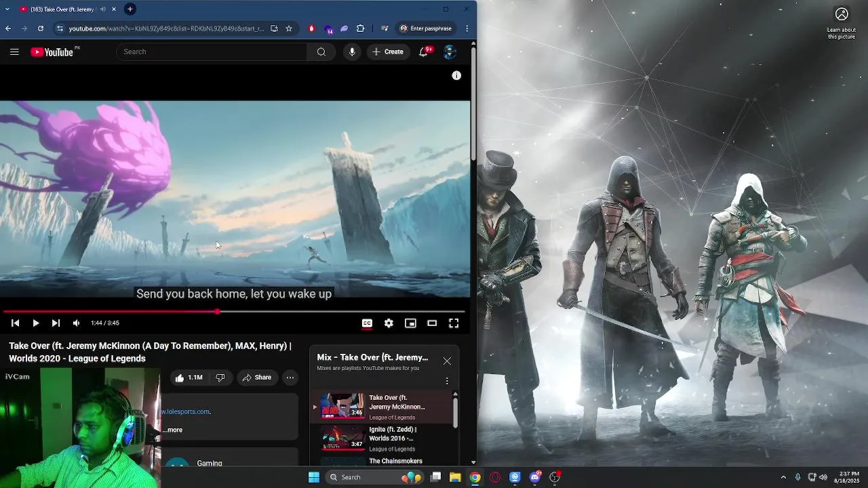The image size is (868, 488).
Task: Open the lolesports.com link
Action: pos(186,411)
